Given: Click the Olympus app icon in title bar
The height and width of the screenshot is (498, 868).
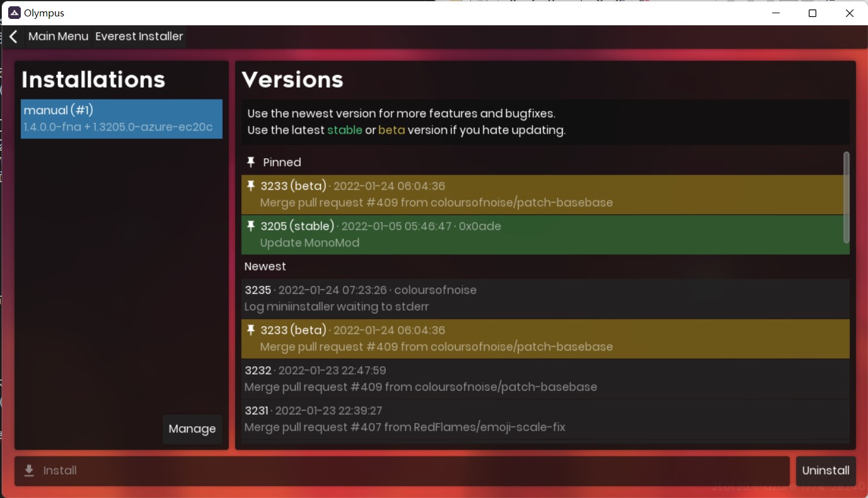Looking at the screenshot, I should (14, 13).
